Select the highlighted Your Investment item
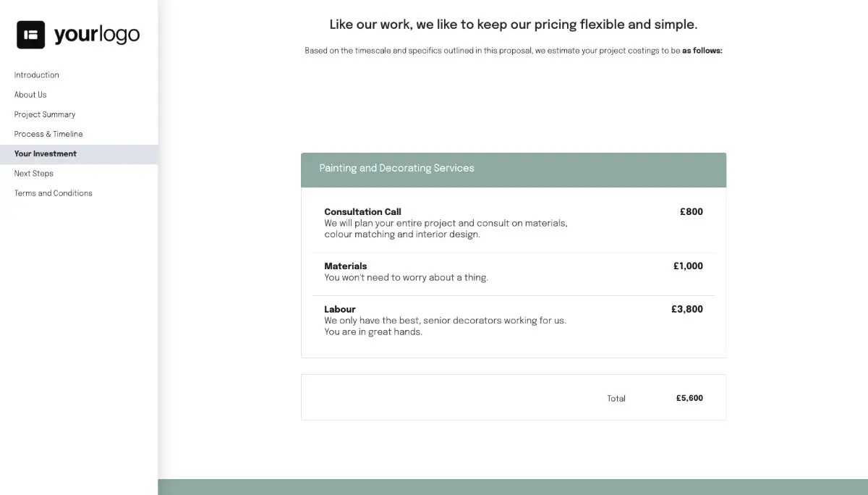 tap(45, 153)
